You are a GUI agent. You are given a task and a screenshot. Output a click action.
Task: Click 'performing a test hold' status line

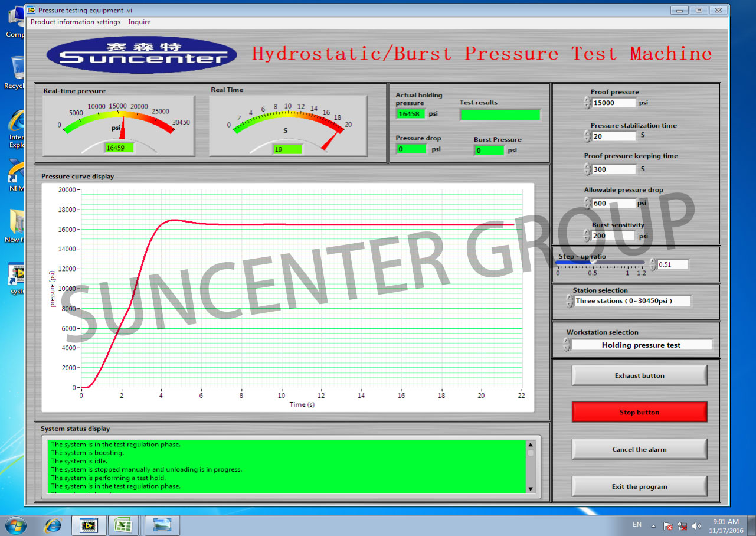(x=108, y=478)
